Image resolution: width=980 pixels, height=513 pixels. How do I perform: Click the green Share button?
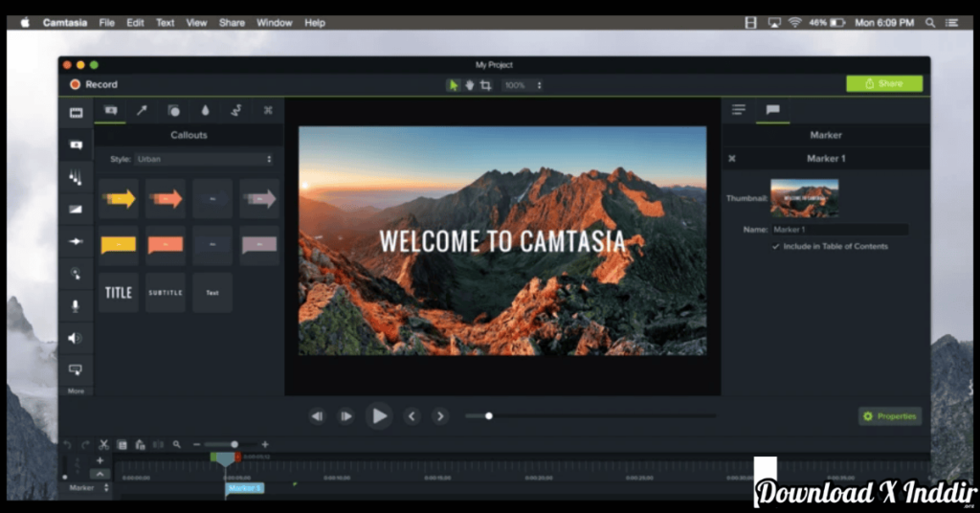[884, 83]
